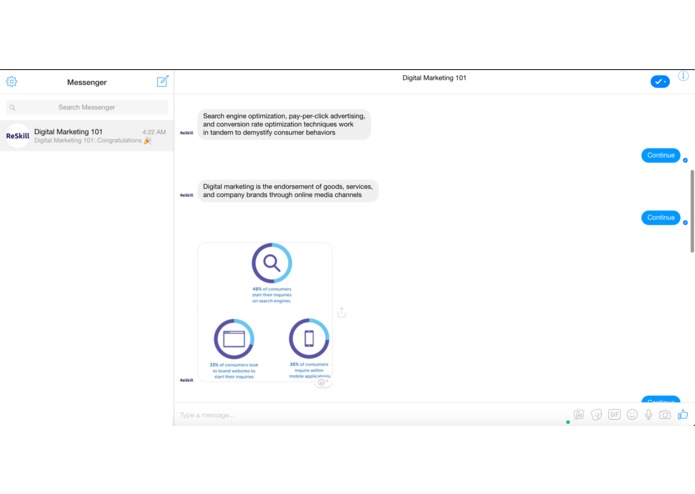Share the infographic image
Viewport: 695px width, 494px height.
tap(342, 312)
